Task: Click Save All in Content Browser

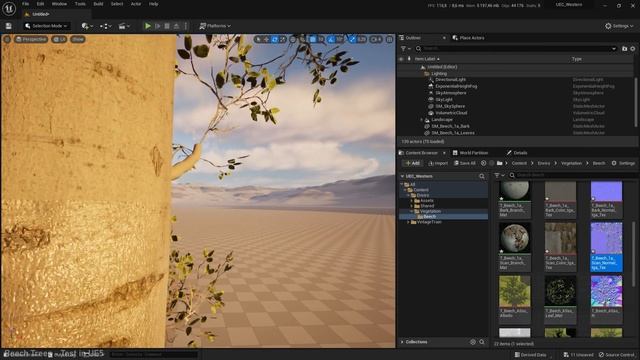Action: tap(464, 163)
